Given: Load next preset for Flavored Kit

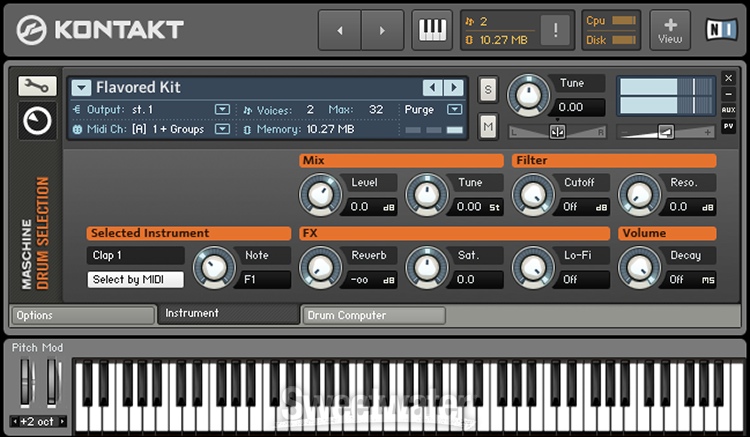Looking at the screenshot, I should pos(454,87).
